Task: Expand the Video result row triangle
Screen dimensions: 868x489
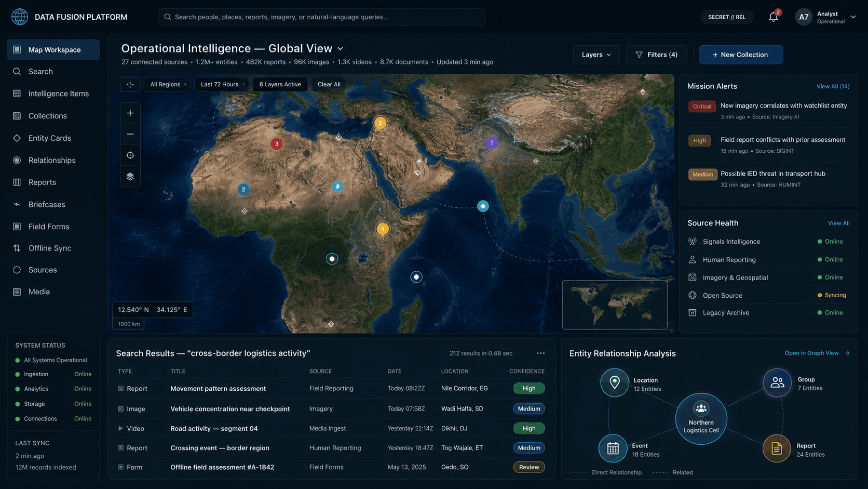Action: tap(120, 429)
